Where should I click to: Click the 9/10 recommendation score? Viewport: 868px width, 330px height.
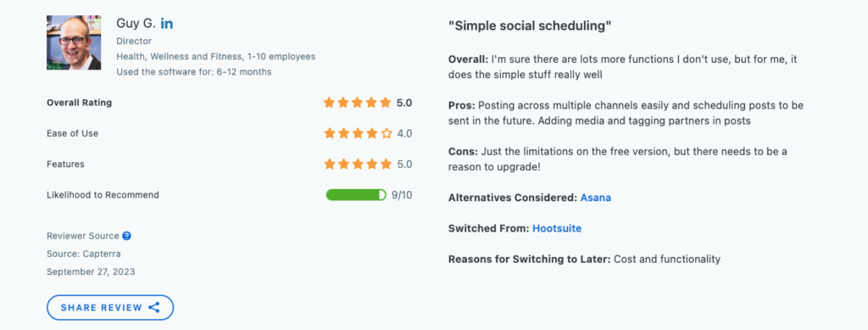tap(402, 195)
